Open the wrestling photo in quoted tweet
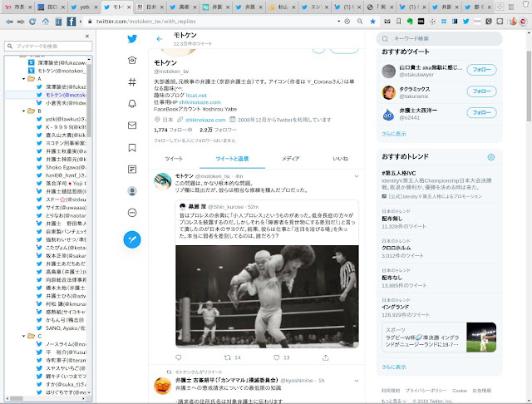The height and width of the screenshot is (404, 532). (x=267, y=297)
